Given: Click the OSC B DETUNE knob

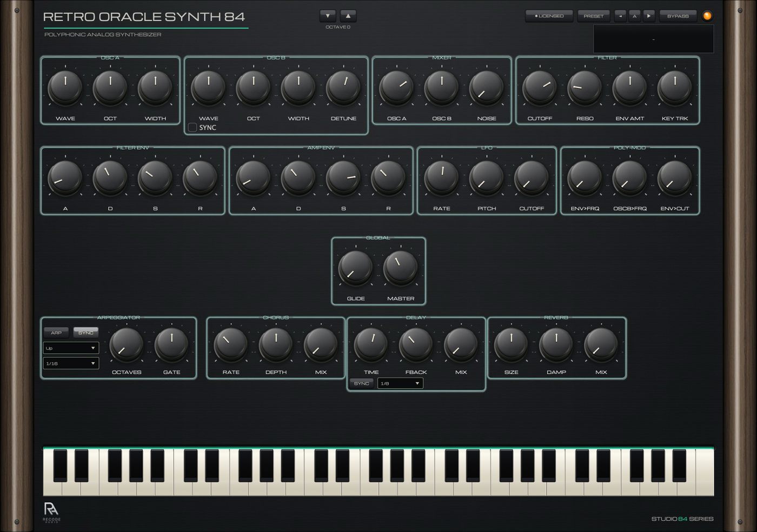Looking at the screenshot, I should 343,88.
